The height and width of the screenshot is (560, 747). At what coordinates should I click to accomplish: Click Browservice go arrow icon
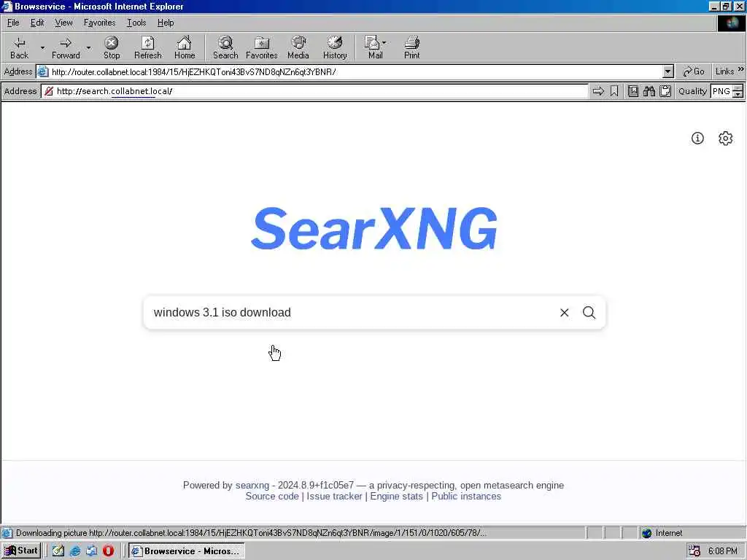point(598,91)
